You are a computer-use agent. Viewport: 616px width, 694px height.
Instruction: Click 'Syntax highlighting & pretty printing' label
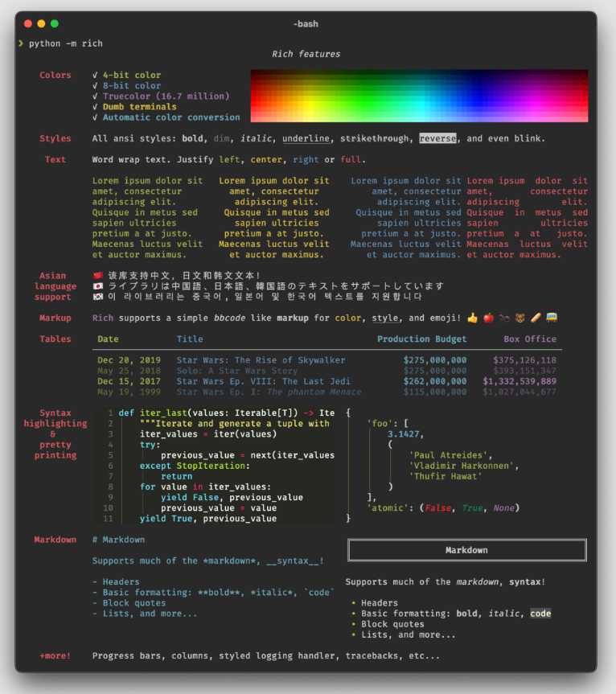55,433
